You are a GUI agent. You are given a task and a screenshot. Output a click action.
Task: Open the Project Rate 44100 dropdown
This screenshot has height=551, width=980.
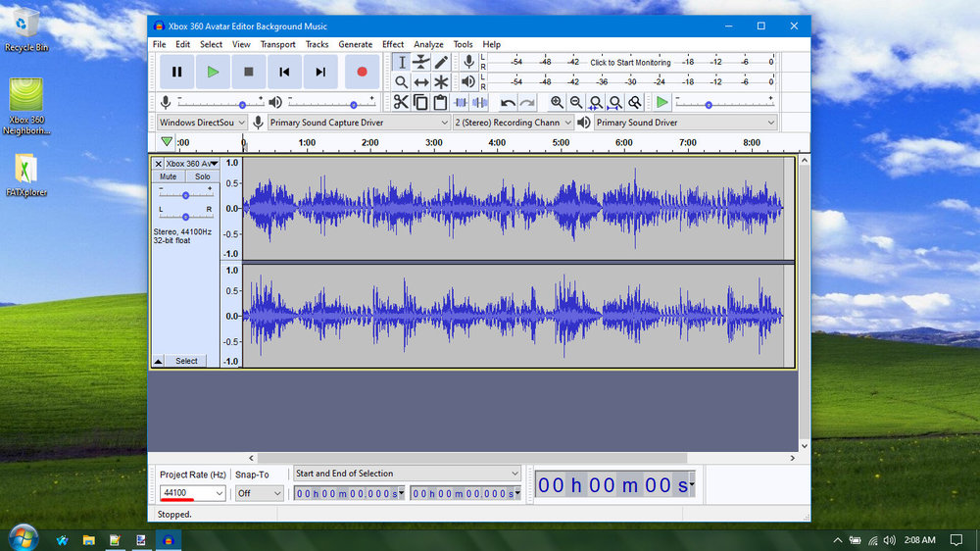click(192, 493)
